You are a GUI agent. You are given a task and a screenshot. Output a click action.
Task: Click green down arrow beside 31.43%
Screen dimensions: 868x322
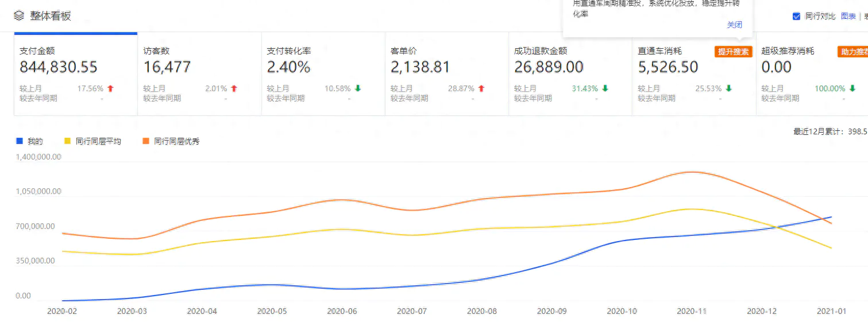pyautogui.click(x=605, y=89)
